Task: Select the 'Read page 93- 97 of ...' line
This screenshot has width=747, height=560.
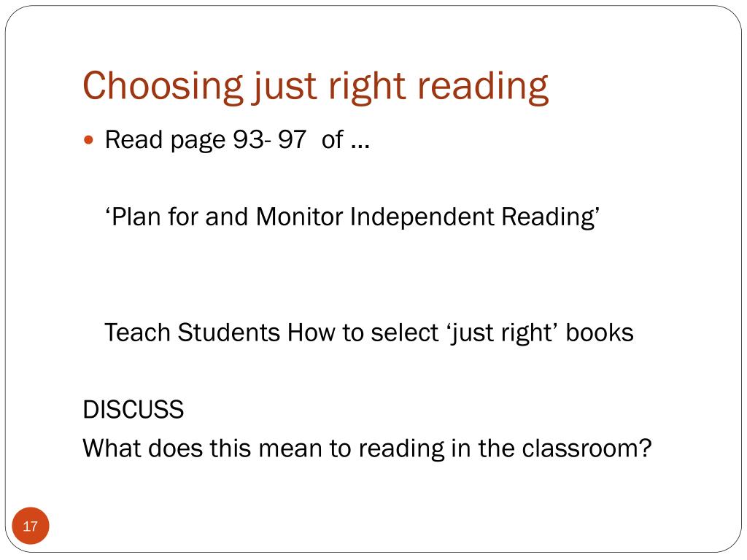Action: pyautogui.click(x=237, y=140)
